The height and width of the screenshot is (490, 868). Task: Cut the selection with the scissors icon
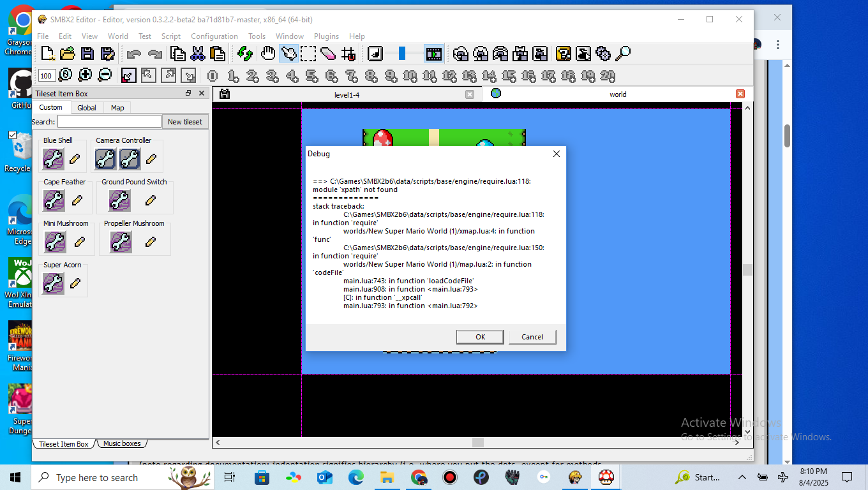[198, 54]
